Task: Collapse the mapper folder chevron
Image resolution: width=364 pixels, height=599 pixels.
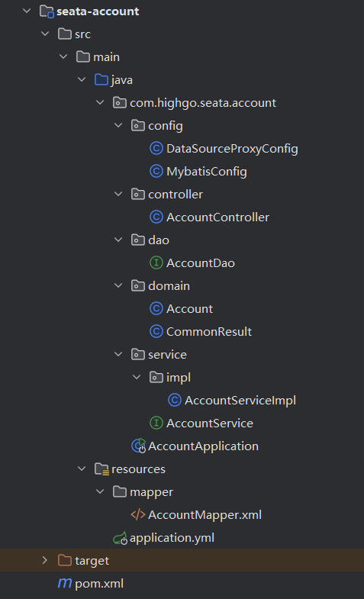Action: (x=100, y=491)
